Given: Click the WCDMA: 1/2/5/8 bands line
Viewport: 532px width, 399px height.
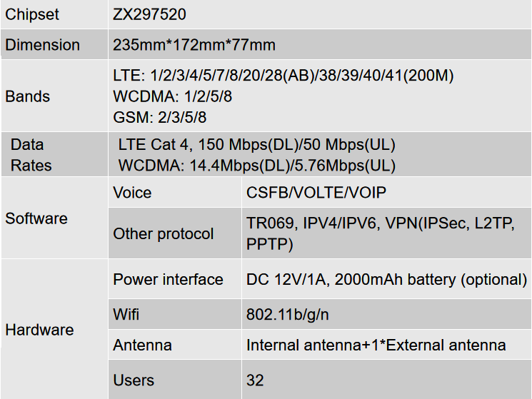Looking at the screenshot, I should 172,96.
